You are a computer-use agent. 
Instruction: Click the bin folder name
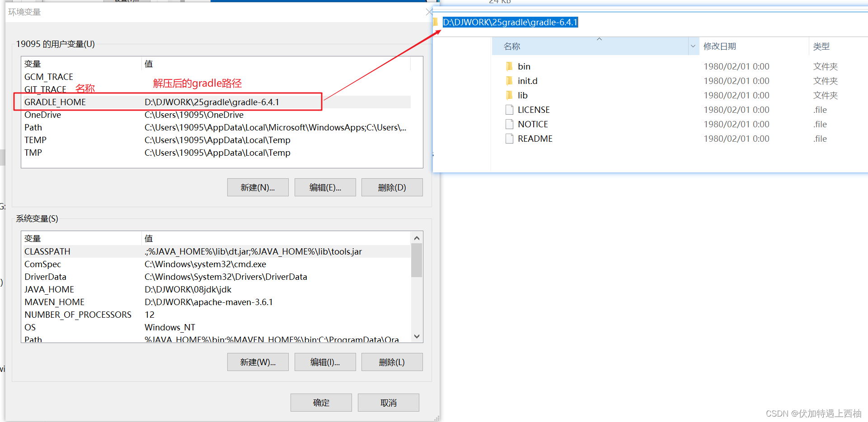(524, 66)
